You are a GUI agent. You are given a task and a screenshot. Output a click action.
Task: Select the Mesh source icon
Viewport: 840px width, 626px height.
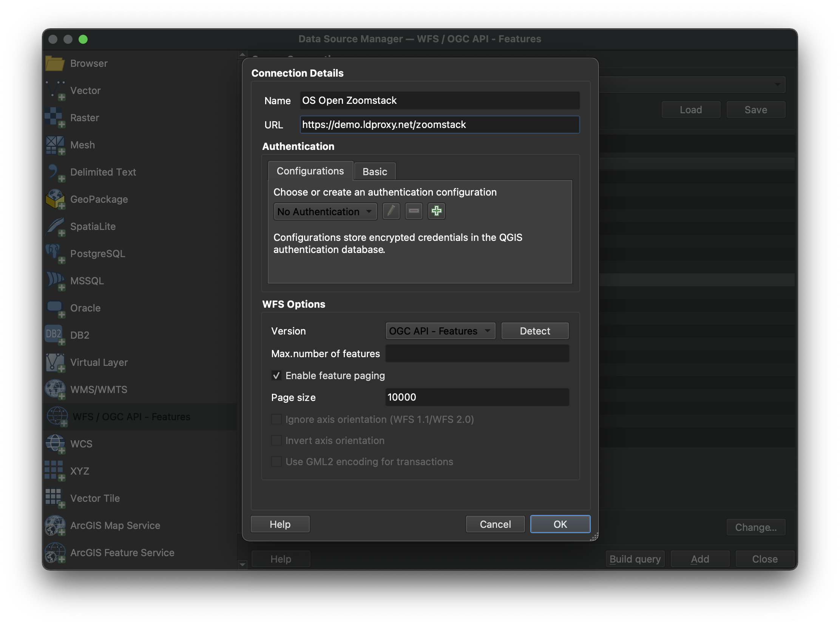pyautogui.click(x=56, y=145)
